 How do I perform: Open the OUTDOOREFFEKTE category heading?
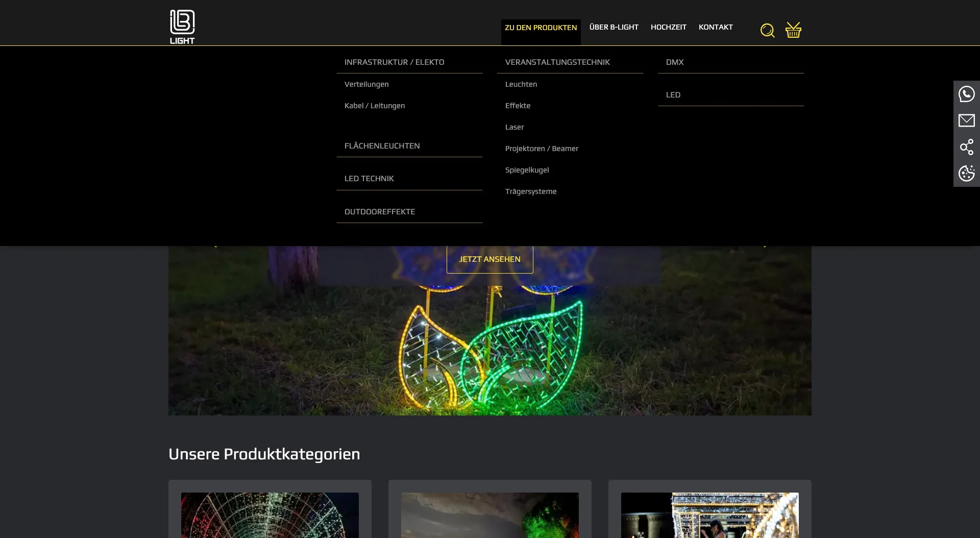pyautogui.click(x=379, y=212)
